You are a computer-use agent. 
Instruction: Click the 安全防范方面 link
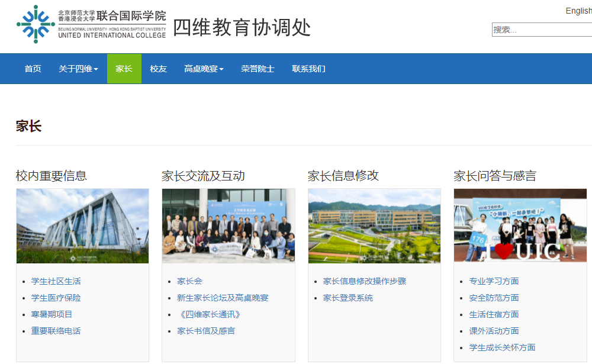tap(494, 298)
